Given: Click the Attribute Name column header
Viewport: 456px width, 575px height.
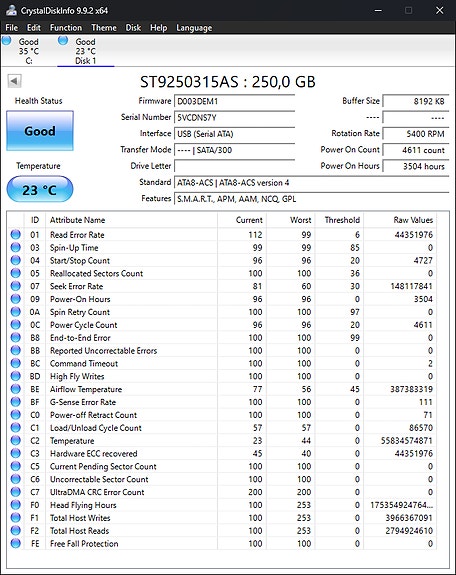Looking at the screenshot, I should (x=131, y=220).
